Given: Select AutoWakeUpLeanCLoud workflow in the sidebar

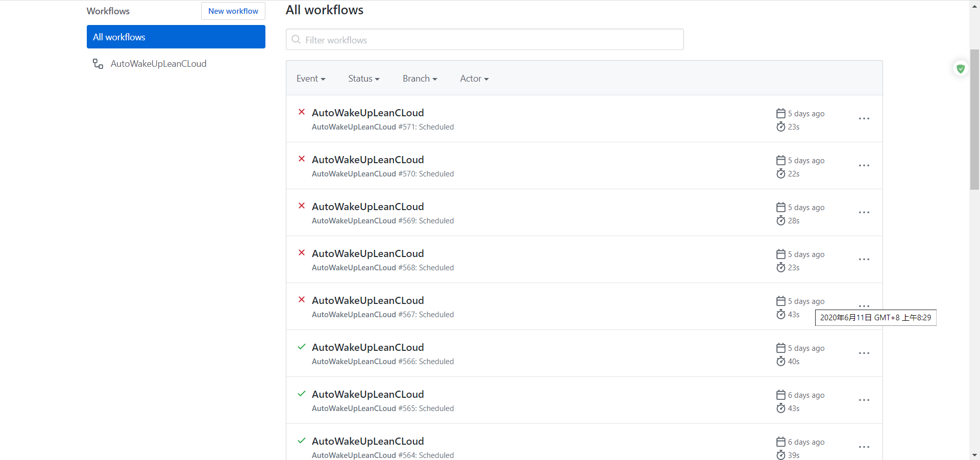Looking at the screenshot, I should coord(158,64).
